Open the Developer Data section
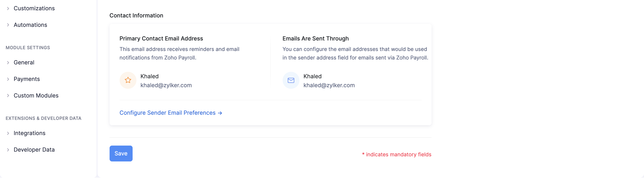The image size is (644, 178). tap(34, 150)
